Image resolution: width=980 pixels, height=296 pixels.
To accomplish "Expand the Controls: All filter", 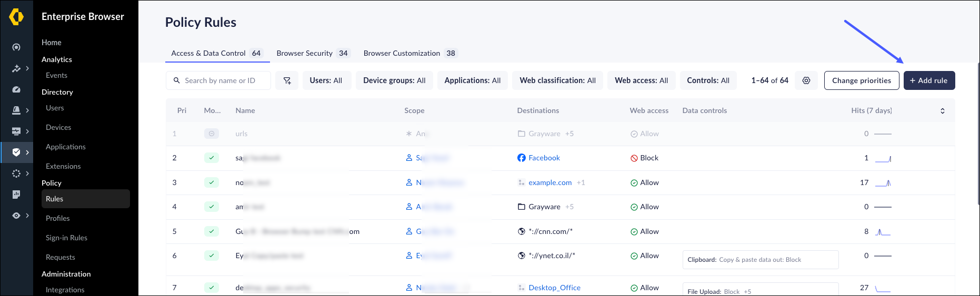I will coord(708,80).
